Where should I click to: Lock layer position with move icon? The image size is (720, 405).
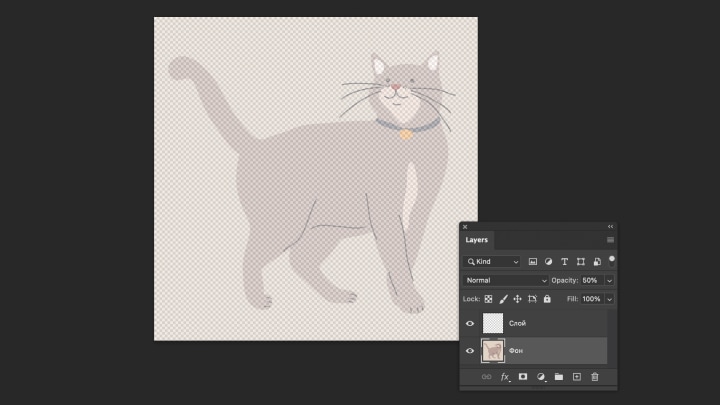coord(518,299)
